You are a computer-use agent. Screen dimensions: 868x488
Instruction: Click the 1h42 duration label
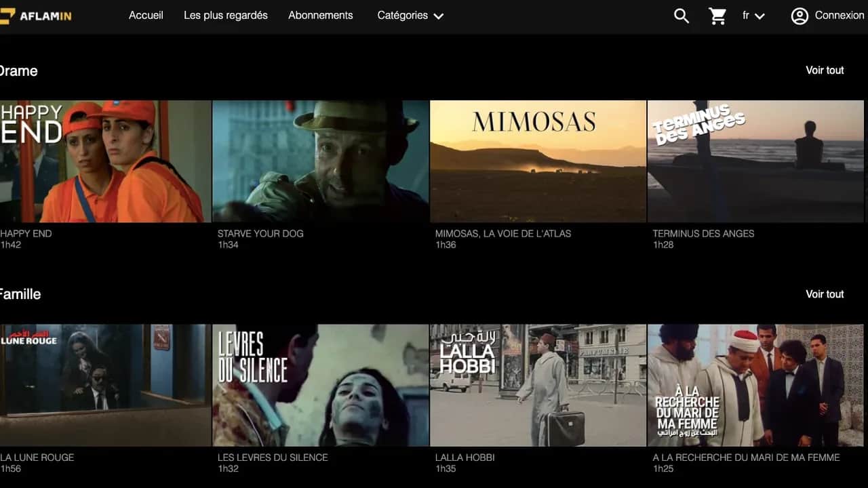click(10, 245)
